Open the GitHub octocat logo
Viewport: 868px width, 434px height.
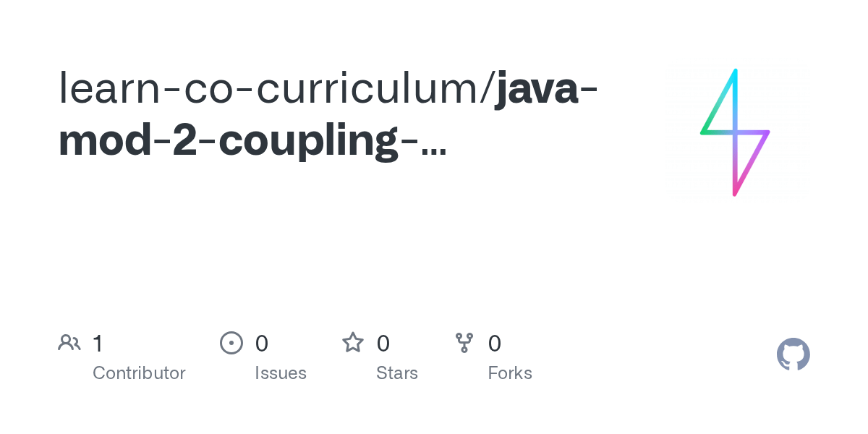[x=793, y=354]
